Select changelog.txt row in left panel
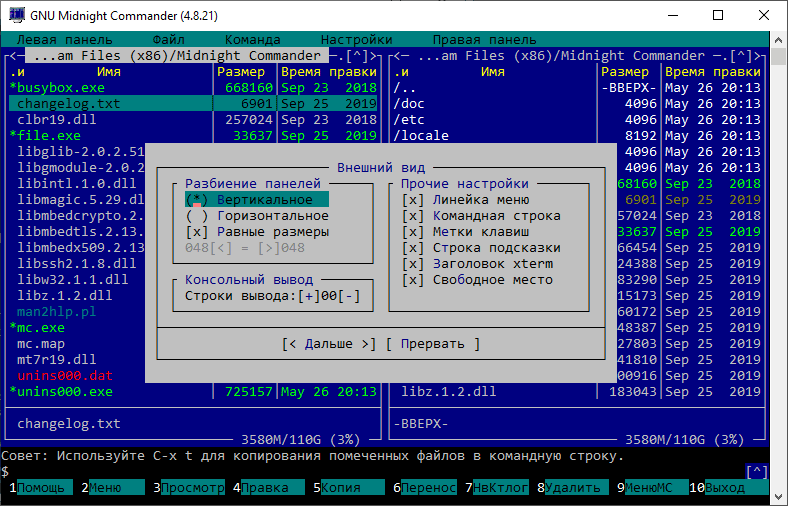The image size is (788, 506). tap(193, 104)
